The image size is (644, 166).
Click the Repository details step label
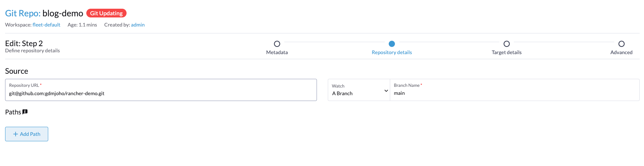[x=392, y=52]
